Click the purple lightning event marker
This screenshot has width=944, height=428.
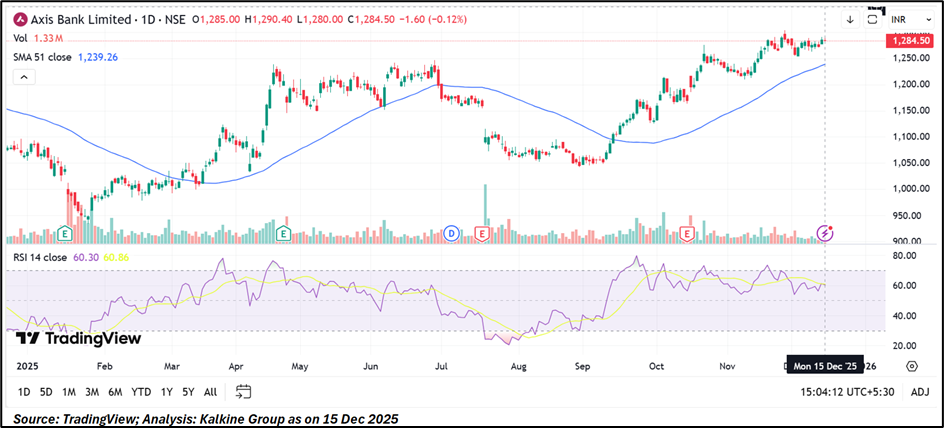(826, 233)
